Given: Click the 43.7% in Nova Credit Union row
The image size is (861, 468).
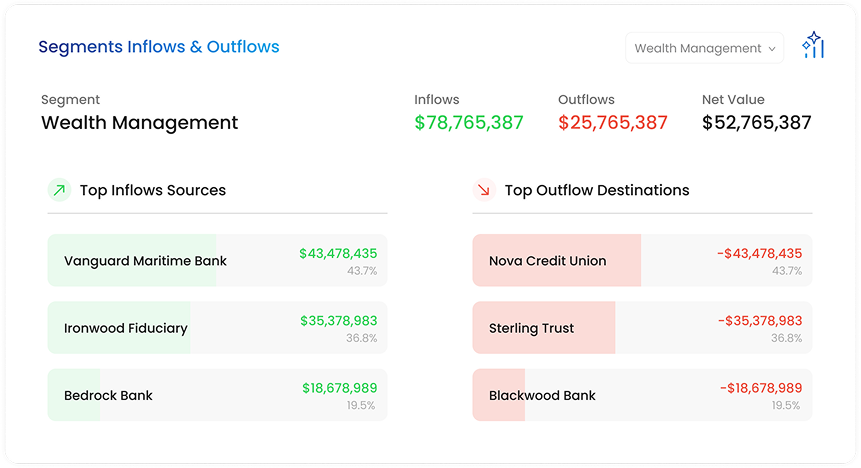Looking at the screenshot, I should 787,271.
